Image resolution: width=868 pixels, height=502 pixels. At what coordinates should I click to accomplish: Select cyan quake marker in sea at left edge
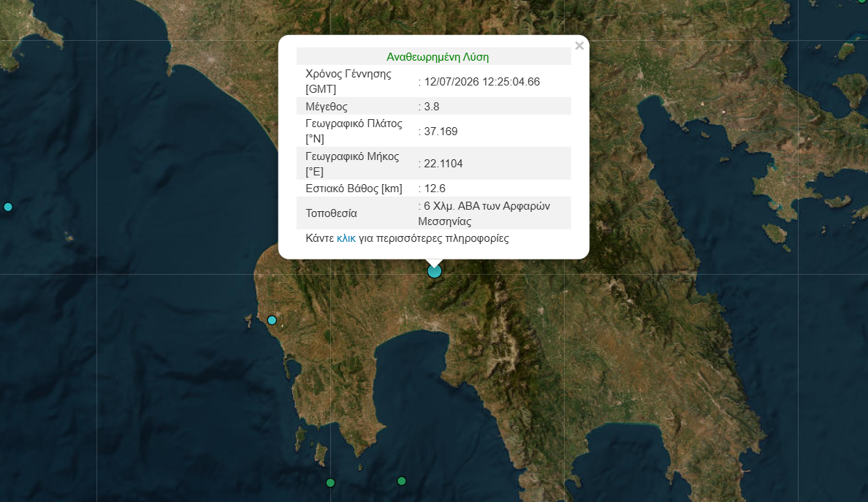tap(8, 207)
